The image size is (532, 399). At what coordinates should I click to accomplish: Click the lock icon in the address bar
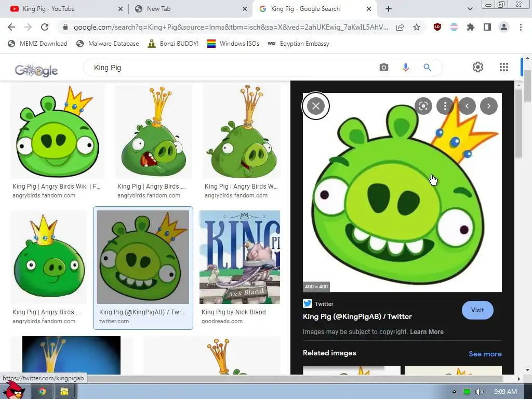(65, 27)
